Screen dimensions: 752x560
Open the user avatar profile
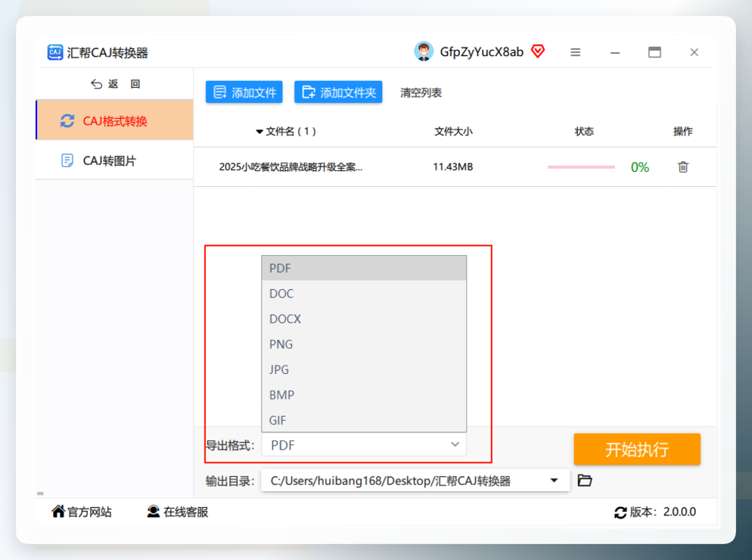(x=424, y=51)
